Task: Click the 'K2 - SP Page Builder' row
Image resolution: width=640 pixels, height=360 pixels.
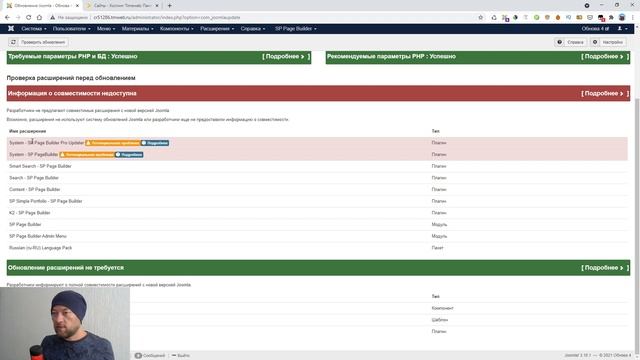Action: [x=317, y=213]
